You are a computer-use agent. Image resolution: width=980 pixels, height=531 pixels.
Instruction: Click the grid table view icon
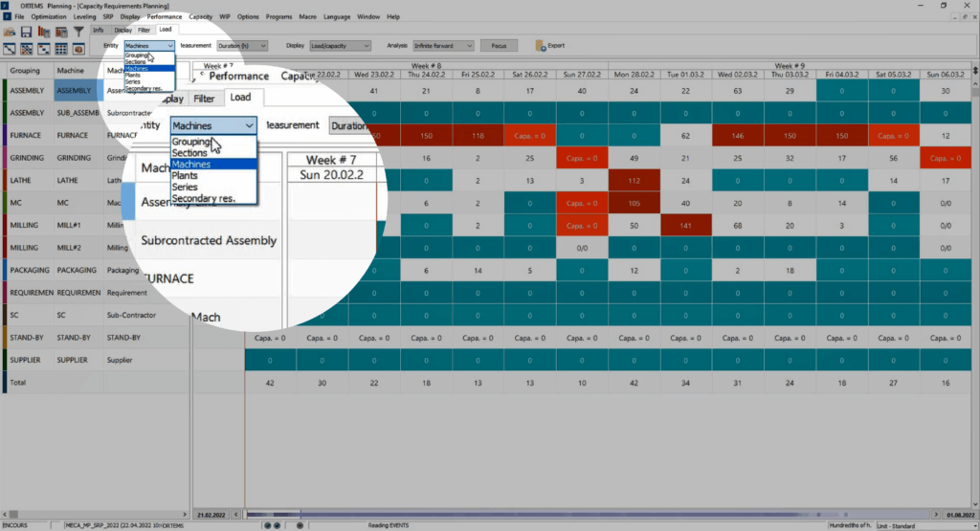[61, 49]
